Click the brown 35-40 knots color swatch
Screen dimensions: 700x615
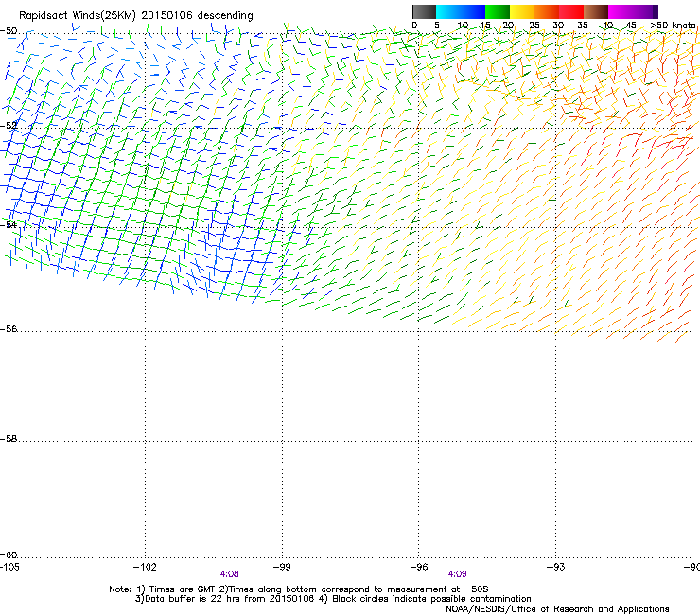(596, 11)
